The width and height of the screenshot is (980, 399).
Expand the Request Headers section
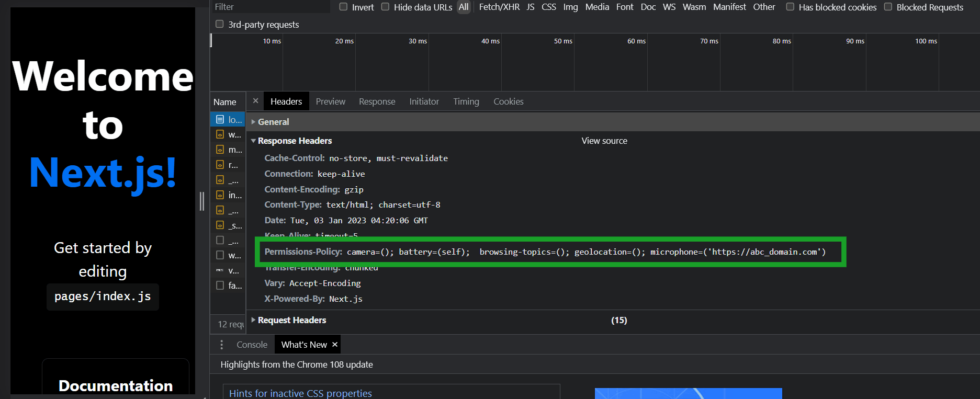(254, 320)
